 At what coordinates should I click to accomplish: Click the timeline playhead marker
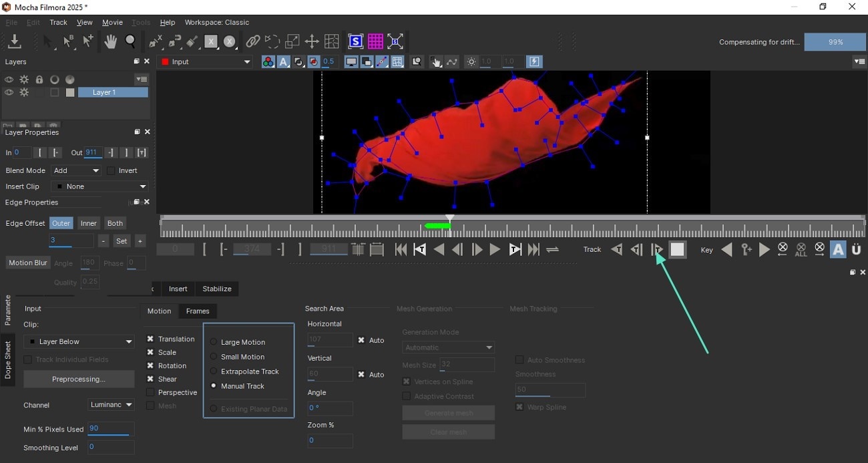click(450, 219)
